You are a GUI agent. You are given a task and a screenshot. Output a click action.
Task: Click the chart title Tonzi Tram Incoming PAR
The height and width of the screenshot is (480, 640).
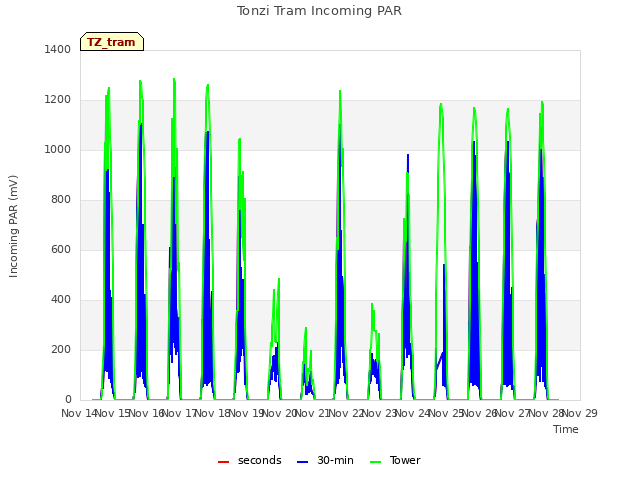point(319,11)
